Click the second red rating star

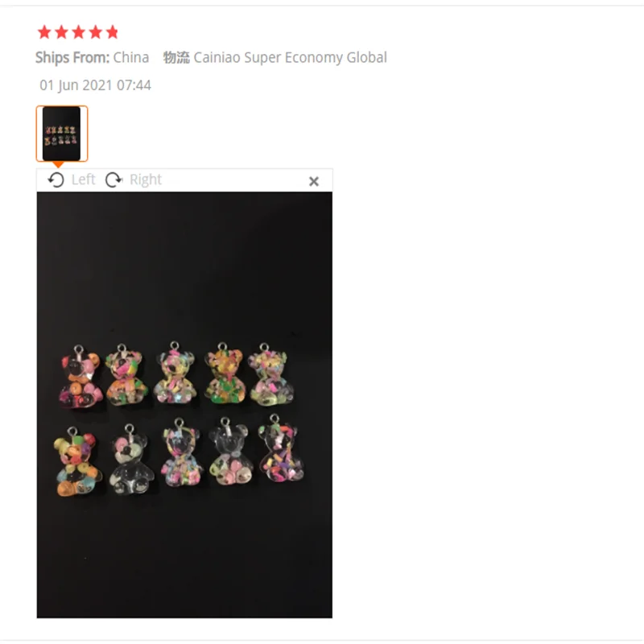point(61,32)
